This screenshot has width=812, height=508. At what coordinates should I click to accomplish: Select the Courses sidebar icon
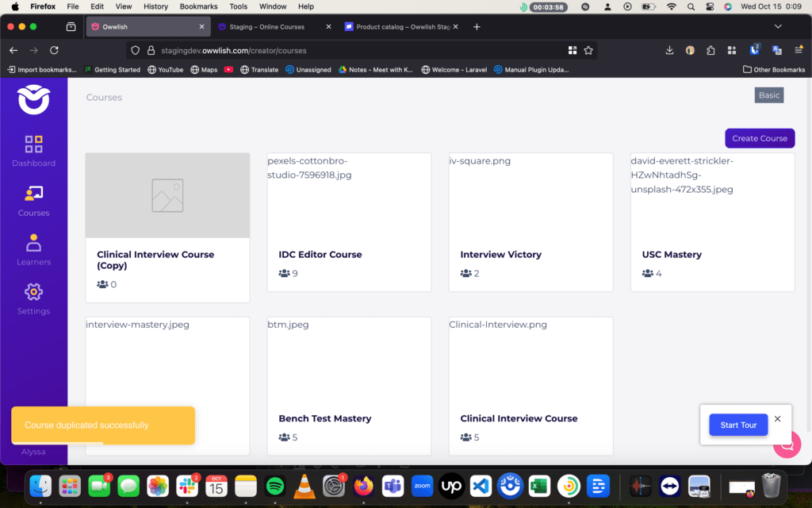[33, 194]
